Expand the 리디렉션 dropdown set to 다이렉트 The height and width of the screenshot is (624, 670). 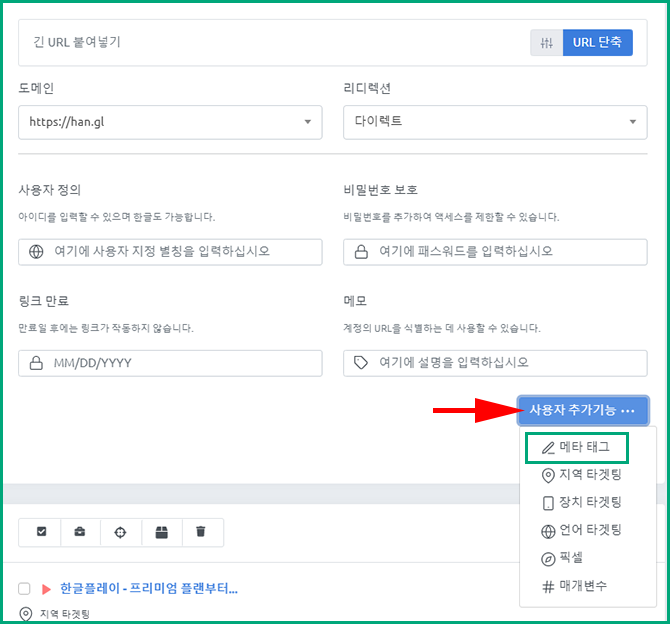pyautogui.click(x=495, y=122)
